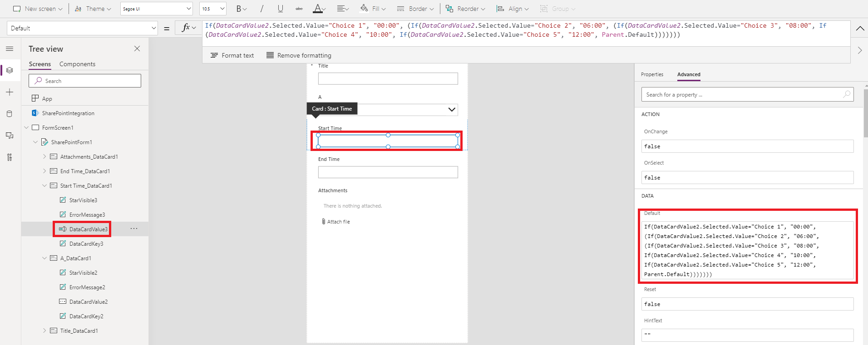Click Remove formatting
868x345 pixels.
click(x=299, y=55)
